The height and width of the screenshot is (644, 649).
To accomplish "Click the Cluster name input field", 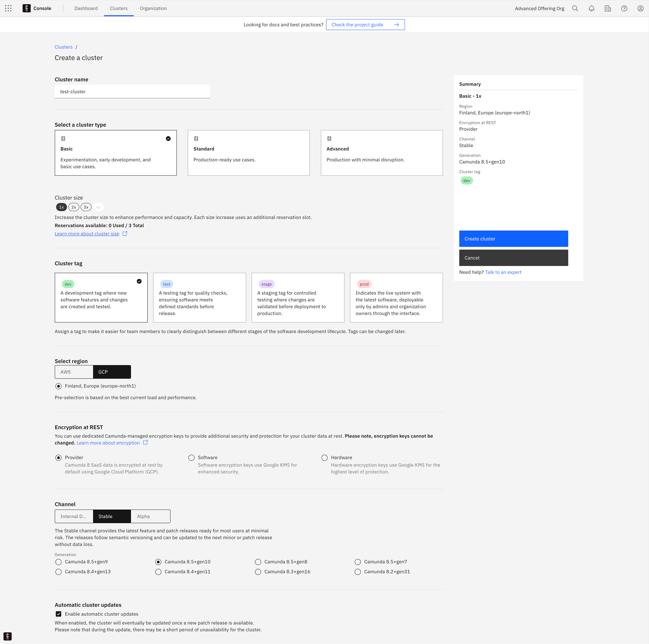I will pyautogui.click(x=132, y=91).
